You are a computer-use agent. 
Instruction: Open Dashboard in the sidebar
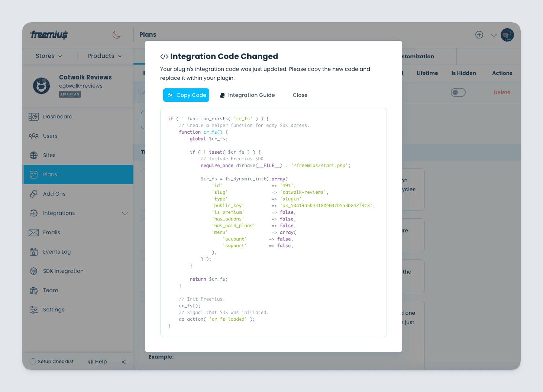pos(78,117)
